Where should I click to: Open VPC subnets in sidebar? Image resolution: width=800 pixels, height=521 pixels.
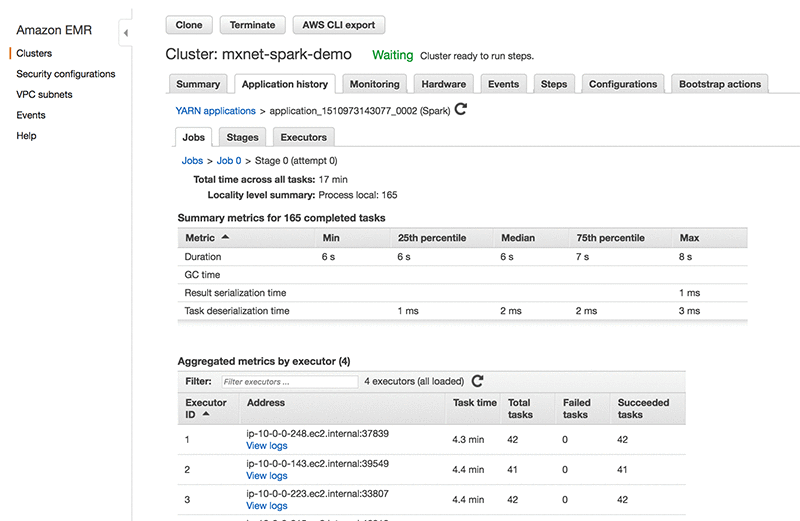(x=44, y=95)
